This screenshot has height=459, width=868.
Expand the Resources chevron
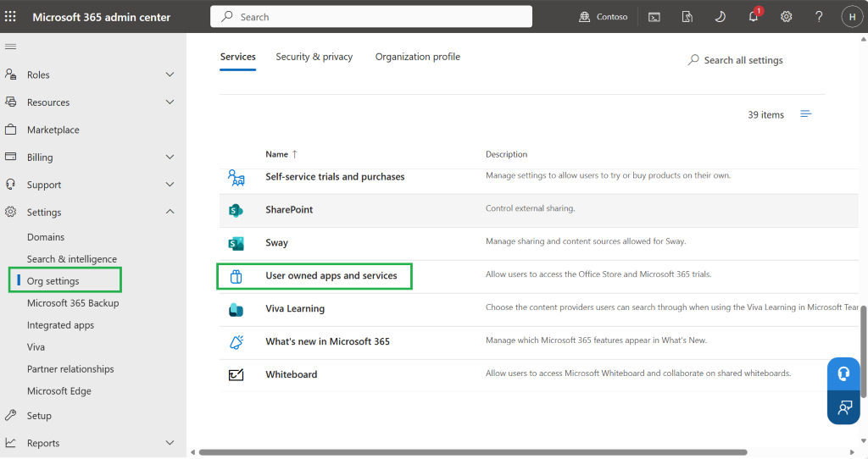point(170,102)
